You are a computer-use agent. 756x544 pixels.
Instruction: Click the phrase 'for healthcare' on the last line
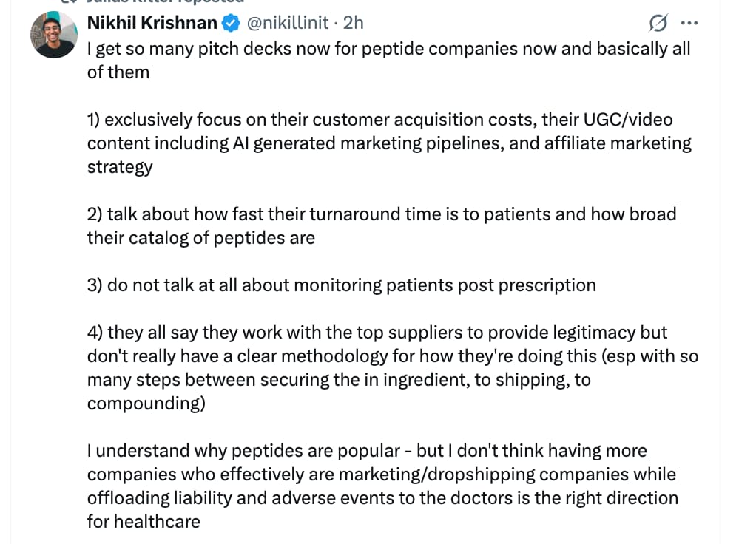(x=144, y=522)
